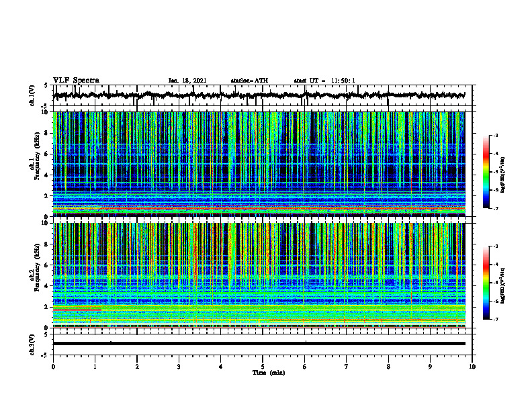Screen dimensions: 532x411
Task: Click the ch.2 frequency axis "6" tick label
Action: 46,265
